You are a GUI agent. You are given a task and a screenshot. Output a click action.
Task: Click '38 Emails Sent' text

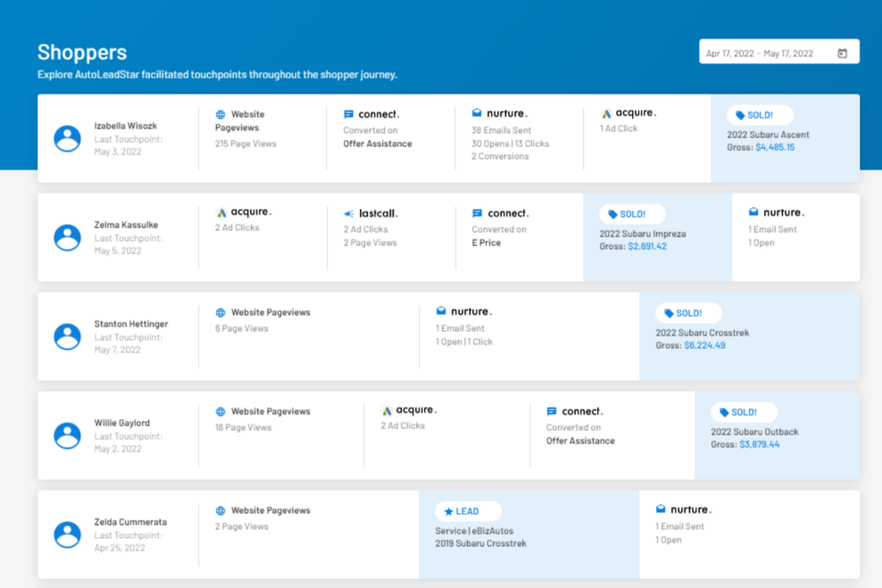tap(501, 130)
